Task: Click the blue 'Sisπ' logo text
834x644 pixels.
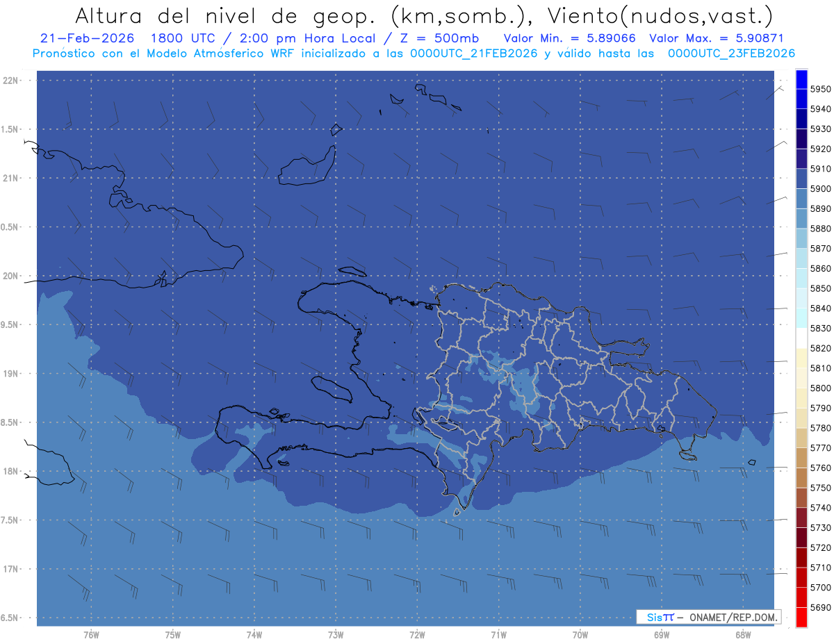Action: (x=660, y=617)
